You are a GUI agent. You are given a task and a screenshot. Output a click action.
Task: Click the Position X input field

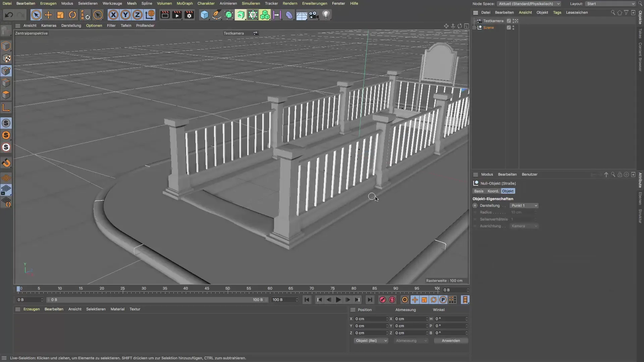tap(371, 319)
